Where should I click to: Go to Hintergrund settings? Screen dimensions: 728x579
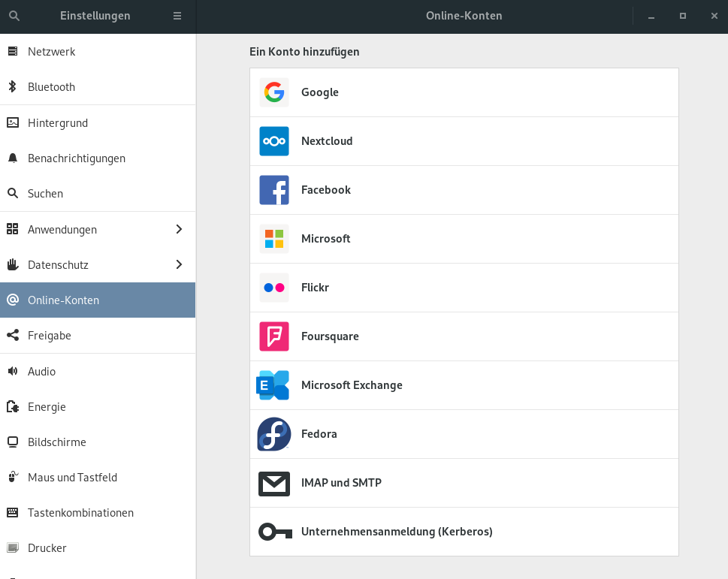click(98, 123)
